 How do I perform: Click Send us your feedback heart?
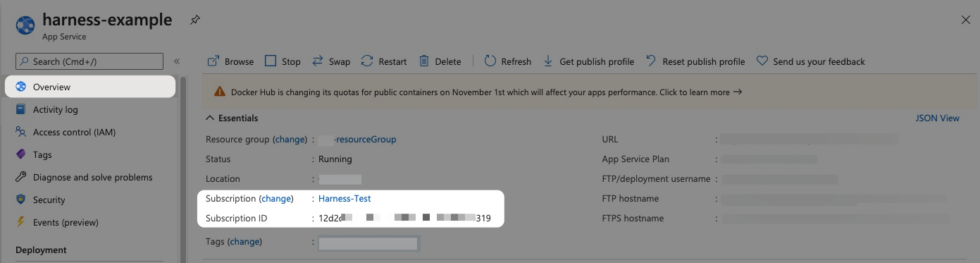tap(762, 61)
